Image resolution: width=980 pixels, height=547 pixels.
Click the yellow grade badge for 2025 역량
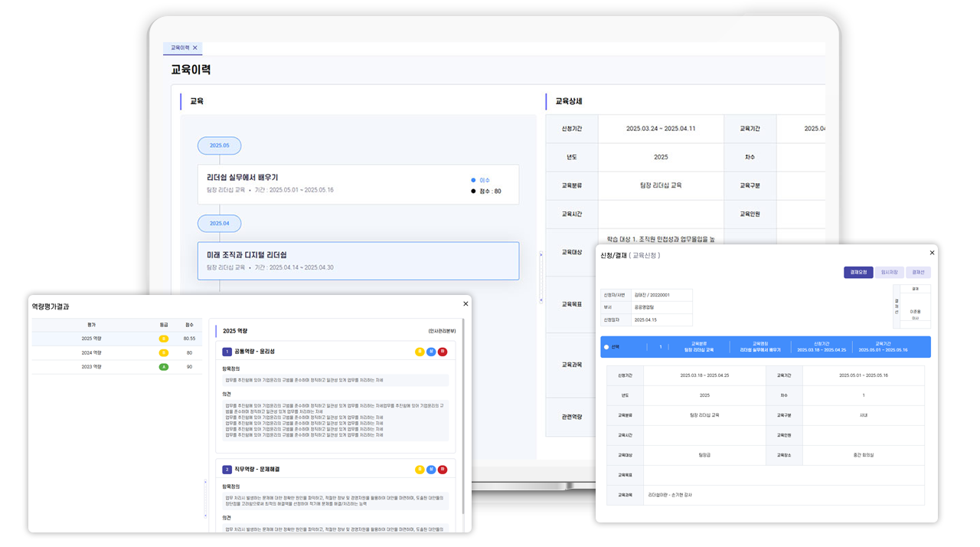click(163, 338)
